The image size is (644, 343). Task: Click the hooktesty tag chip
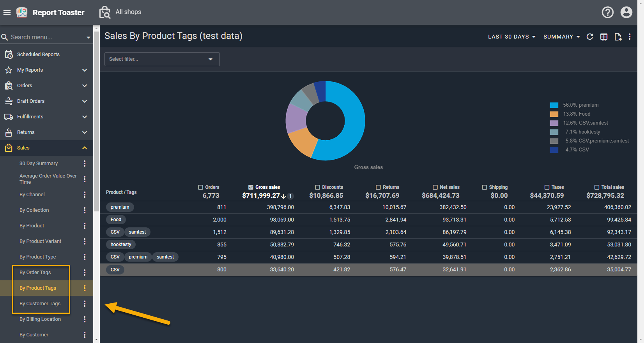tap(121, 244)
